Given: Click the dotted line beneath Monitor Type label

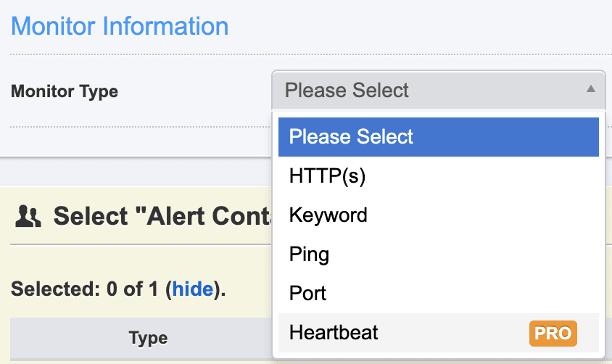Looking at the screenshot, I should 138,126.
